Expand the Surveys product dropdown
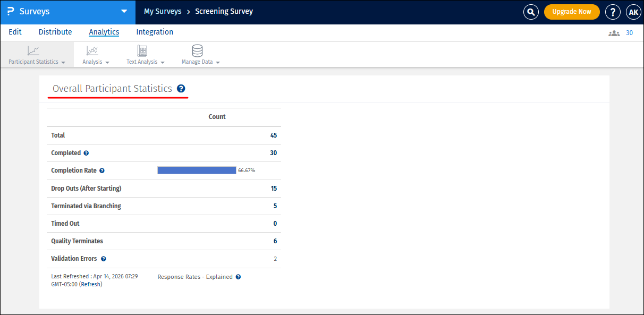The image size is (644, 315). coord(124,11)
